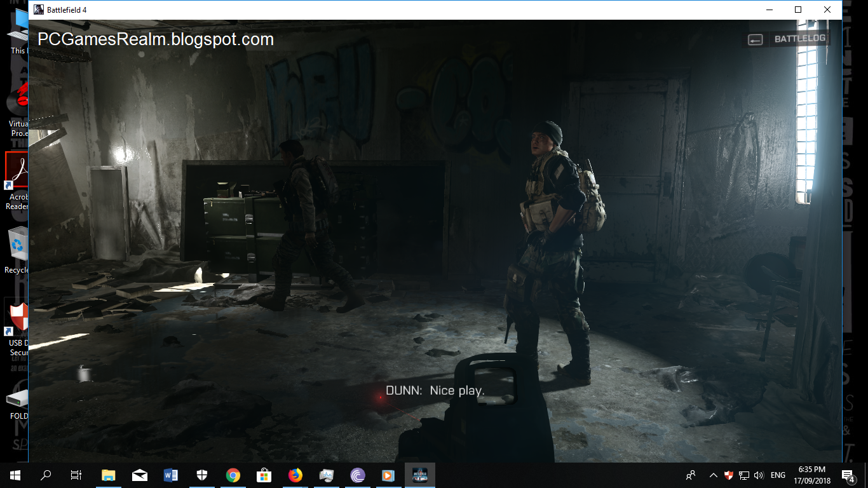Open Microsoft Store from the taskbar
Viewport: 868px width, 488px height.
(x=264, y=475)
